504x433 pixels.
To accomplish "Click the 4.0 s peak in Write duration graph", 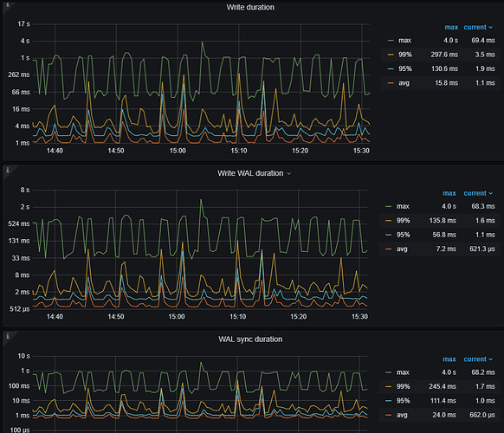I will (x=203, y=42).
